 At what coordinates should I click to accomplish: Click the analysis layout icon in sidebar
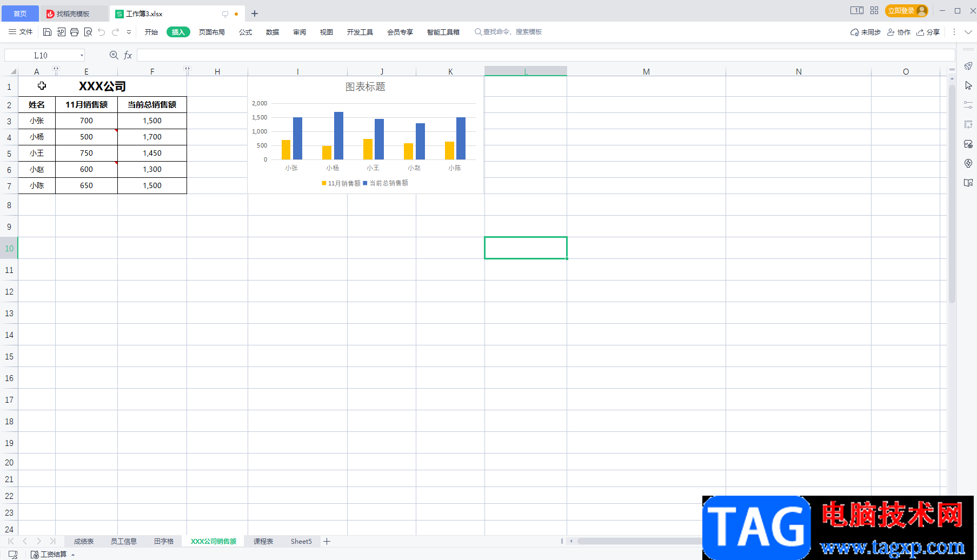point(968,124)
